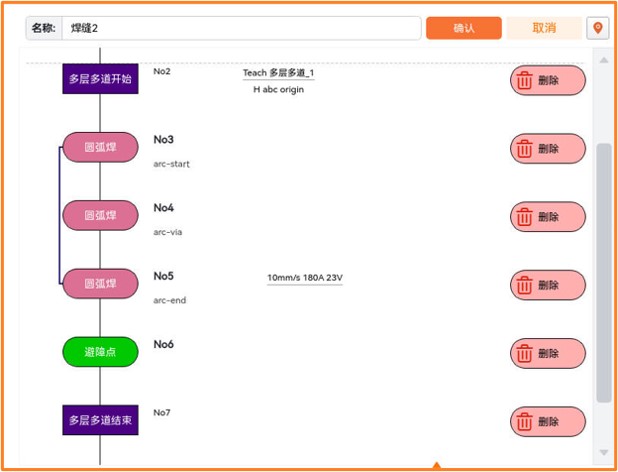Confirm with the orange 确认 button
The width and height of the screenshot is (618, 472).
[464, 28]
